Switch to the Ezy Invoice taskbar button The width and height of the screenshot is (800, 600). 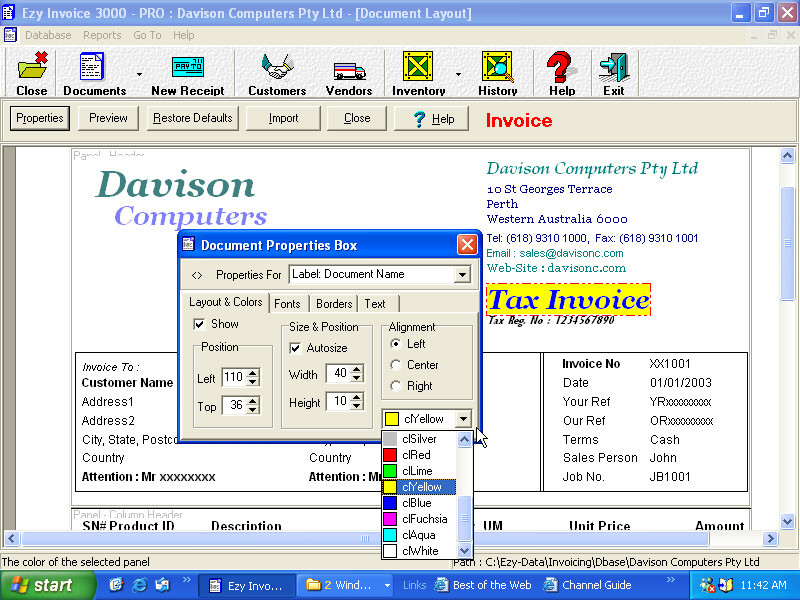coord(246,585)
